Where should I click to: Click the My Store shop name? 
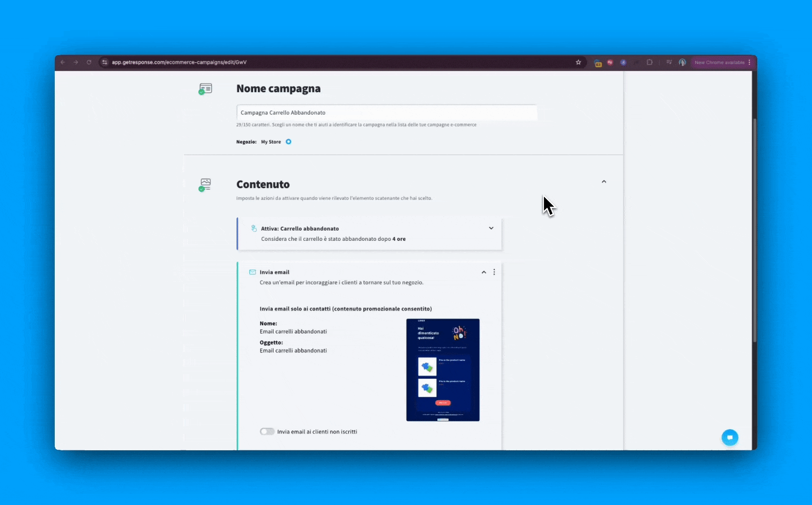271,142
